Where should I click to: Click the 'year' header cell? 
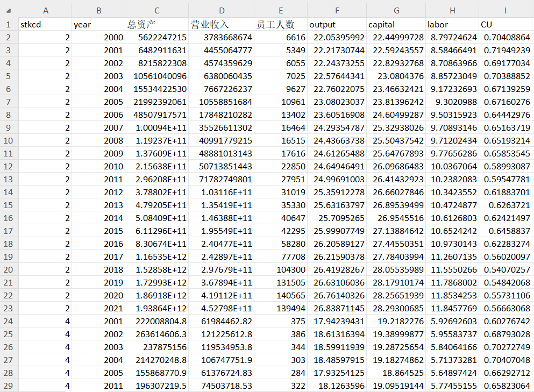[98, 25]
